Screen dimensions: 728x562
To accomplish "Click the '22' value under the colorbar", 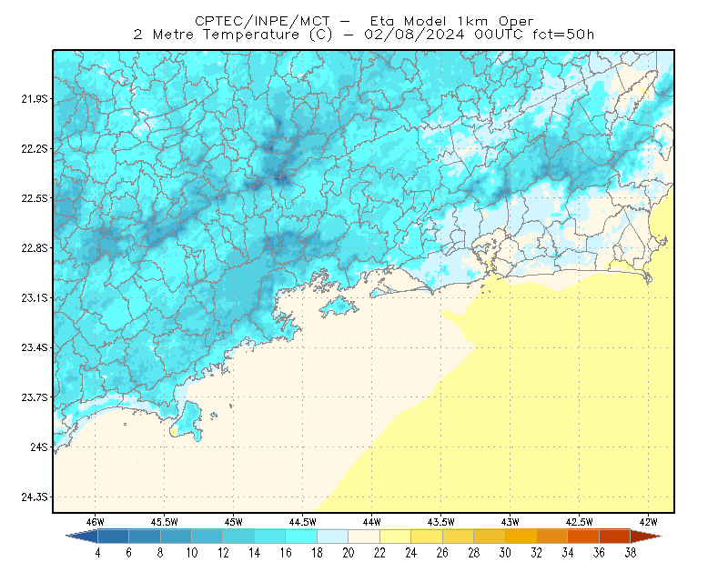I will click(x=379, y=553).
